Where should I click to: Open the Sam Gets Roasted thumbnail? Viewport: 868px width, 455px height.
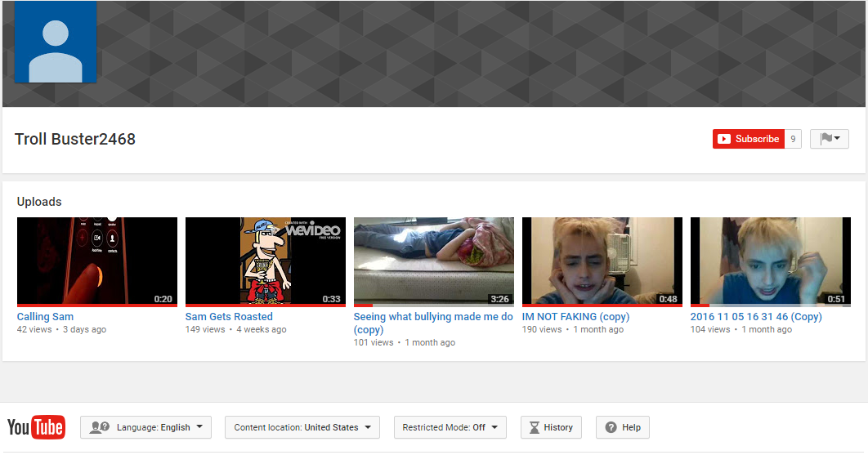pyautogui.click(x=266, y=261)
